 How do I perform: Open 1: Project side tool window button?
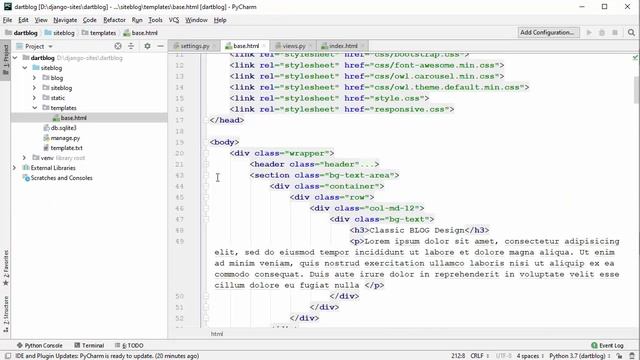tap(5, 60)
